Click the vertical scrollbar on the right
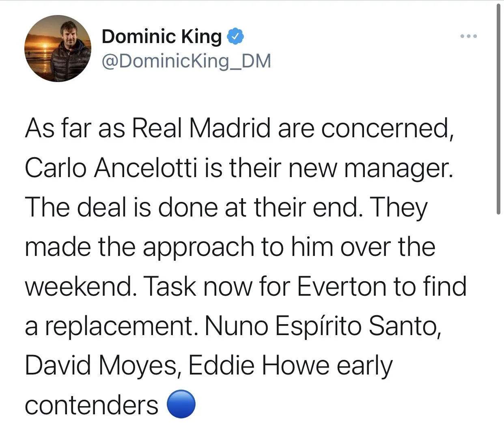The width and height of the screenshot is (504, 446). pyautogui.click(x=498, y=110)
